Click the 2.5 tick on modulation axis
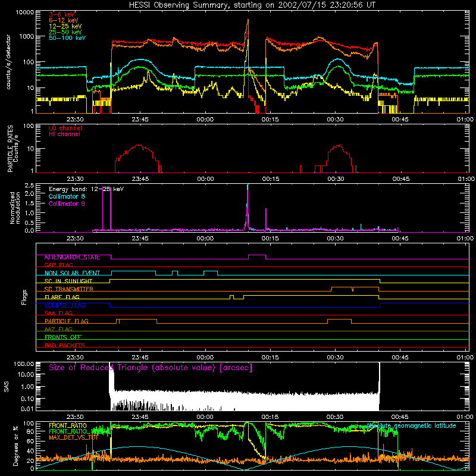This screenshot has width=476, height=476. click(x=29, y=186)
